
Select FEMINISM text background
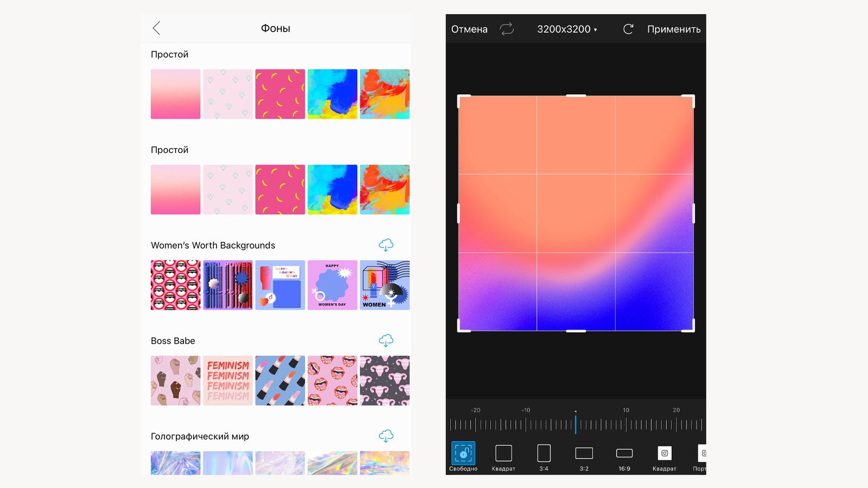(x=228, y=380)
